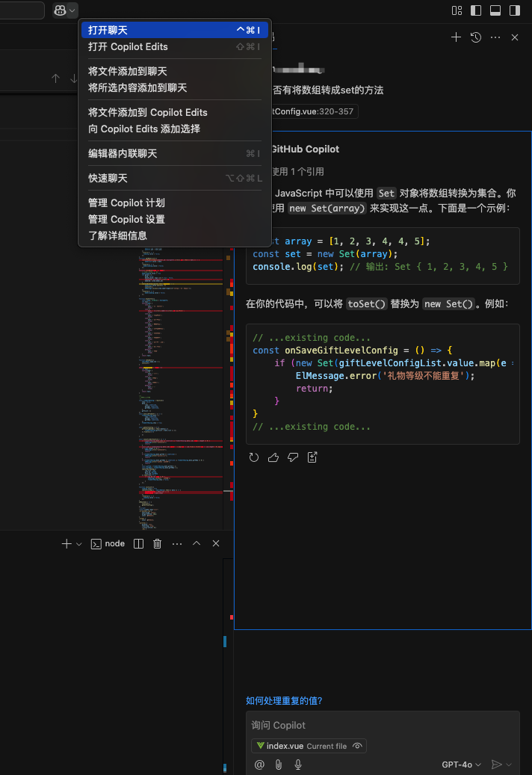Open chat panel more actions ellipsis

[495, 37]
